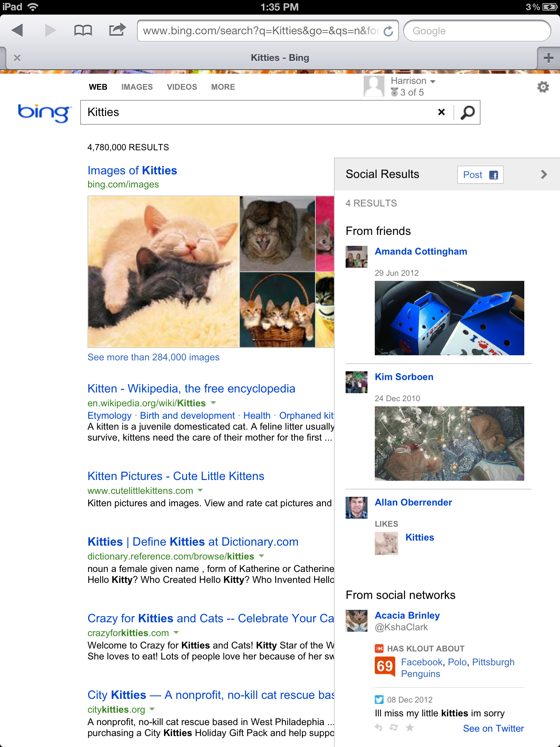Open the See on Twitter link
560x747 pixels.
click(x=493, y=728)
